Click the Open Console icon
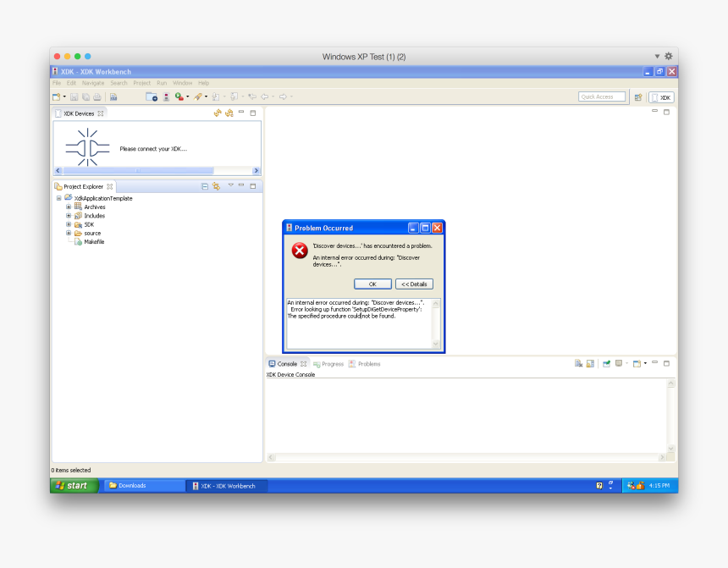The width and height of the screenshot is (728, 568). coord(637,364)
